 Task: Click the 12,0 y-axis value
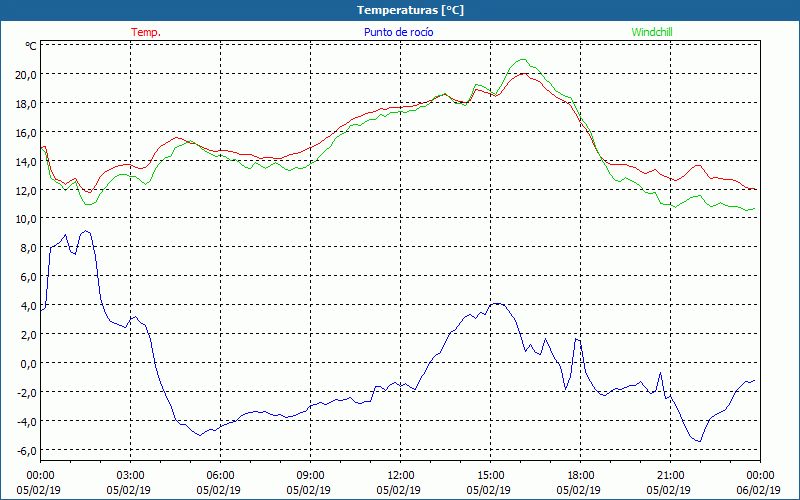coord(27,190)
